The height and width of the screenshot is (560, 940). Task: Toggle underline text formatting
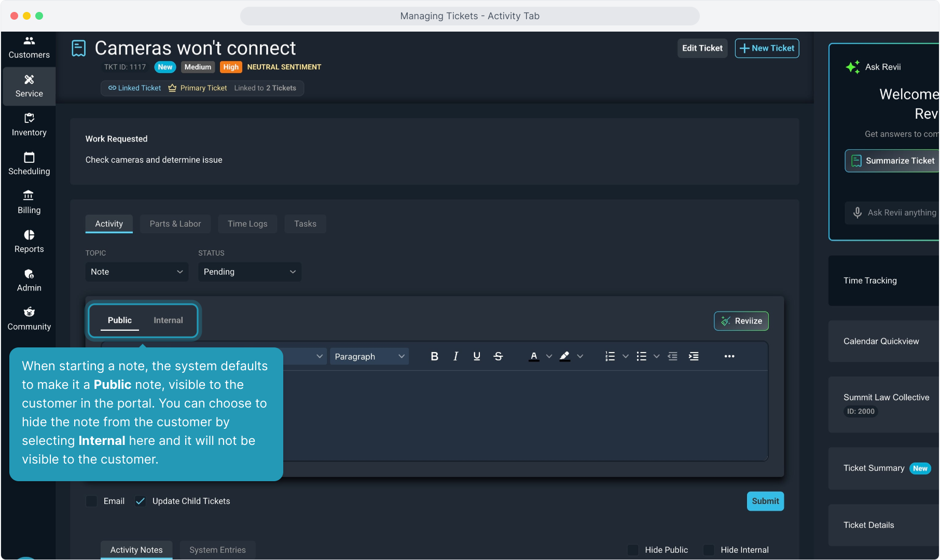pos(477,356)
